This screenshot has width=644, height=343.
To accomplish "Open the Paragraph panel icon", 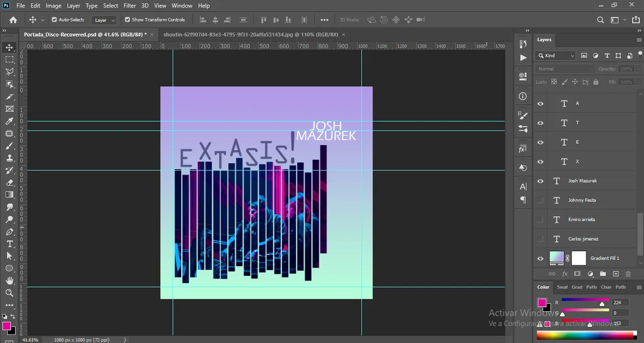I will (x=523, y=200).
